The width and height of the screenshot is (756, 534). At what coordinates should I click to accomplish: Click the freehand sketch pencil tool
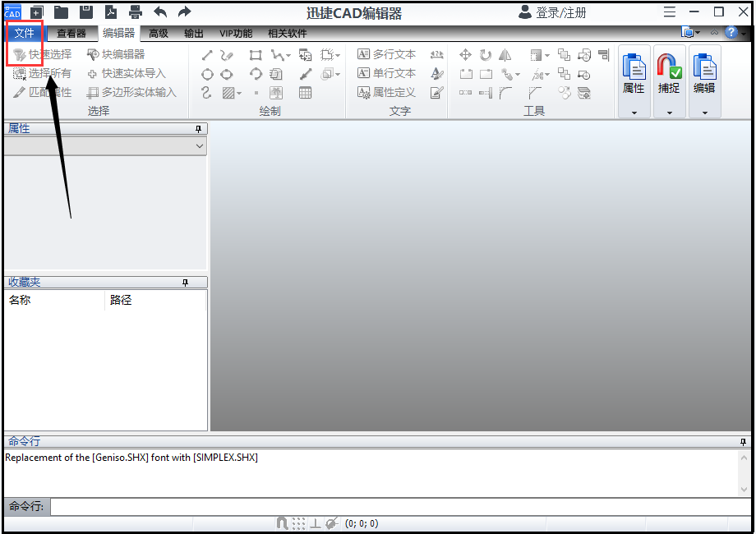pyautogui.click(x=227, y=55)
